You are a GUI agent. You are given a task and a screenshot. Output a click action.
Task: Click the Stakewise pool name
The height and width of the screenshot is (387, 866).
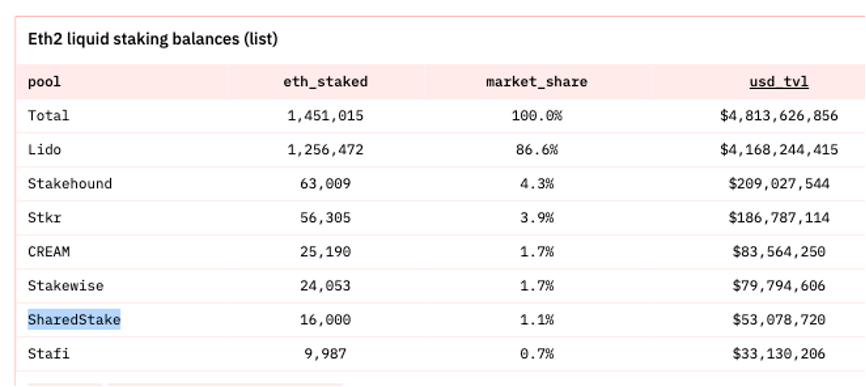click(x=66, y=286)
